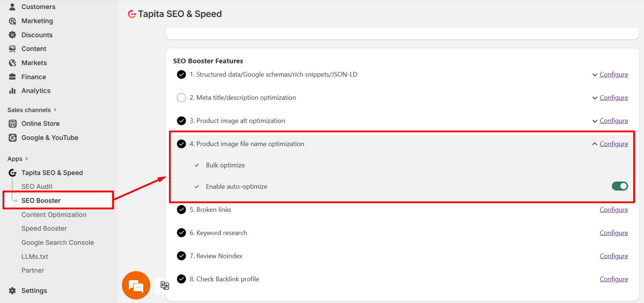644x303 pixels.
Task: Open the Online Store icon
Action: [12, 123]
